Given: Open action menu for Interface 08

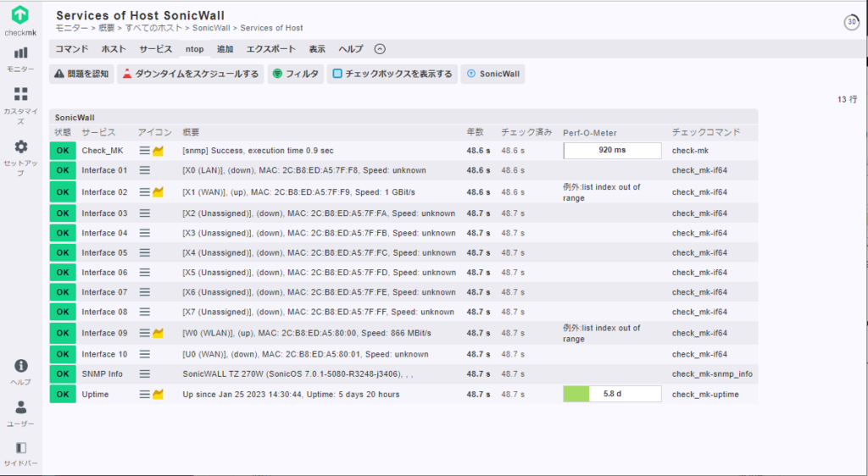Looking at the screenshot, I should point(144,312).
